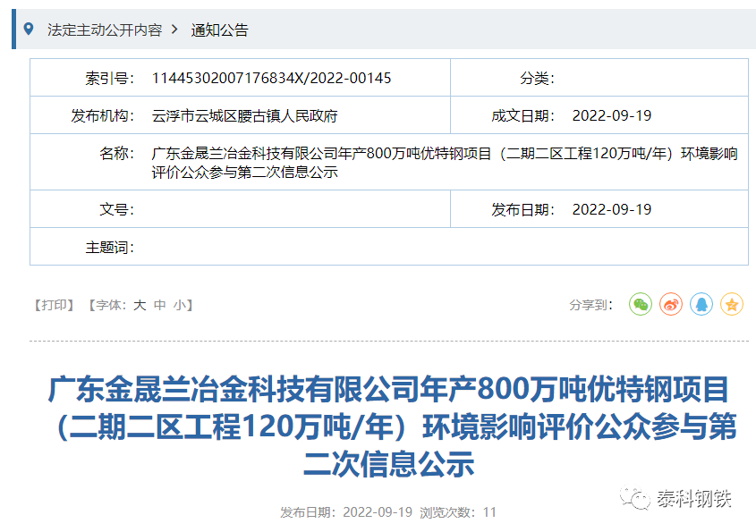Click the empty 主题词 field
Image resolution: width=756 pixels, height=532 pixels.
pos(268,246)
